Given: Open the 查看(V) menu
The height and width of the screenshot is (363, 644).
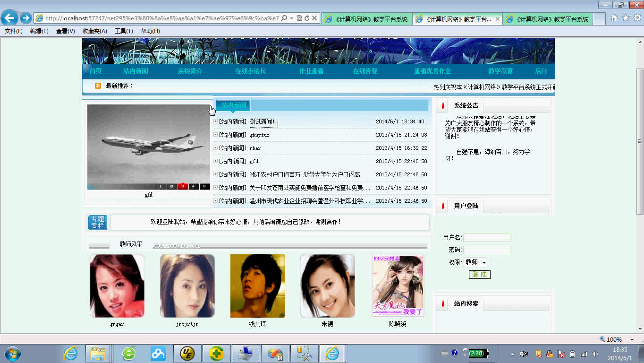Looking at the screenshot, I should click(x=65, y=31).
